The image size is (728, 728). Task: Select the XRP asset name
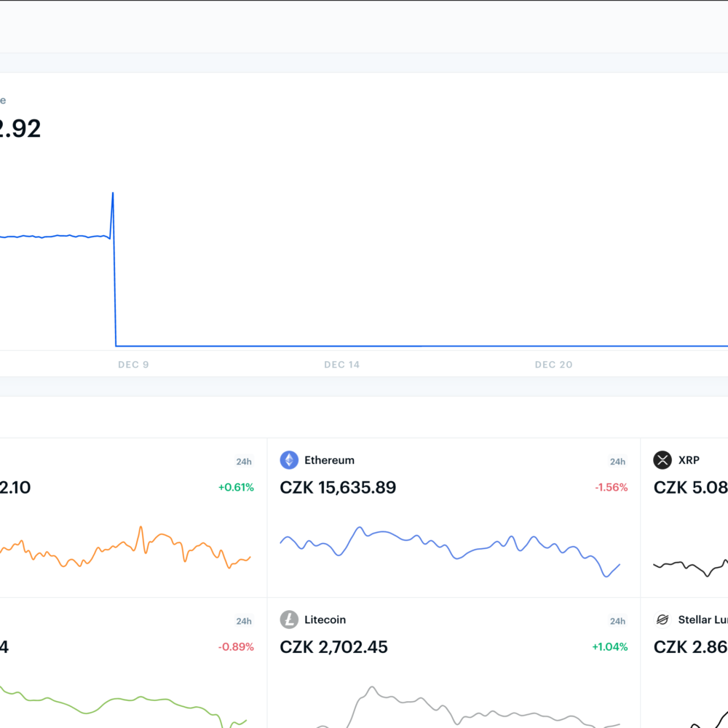click(x=689, y=460)
